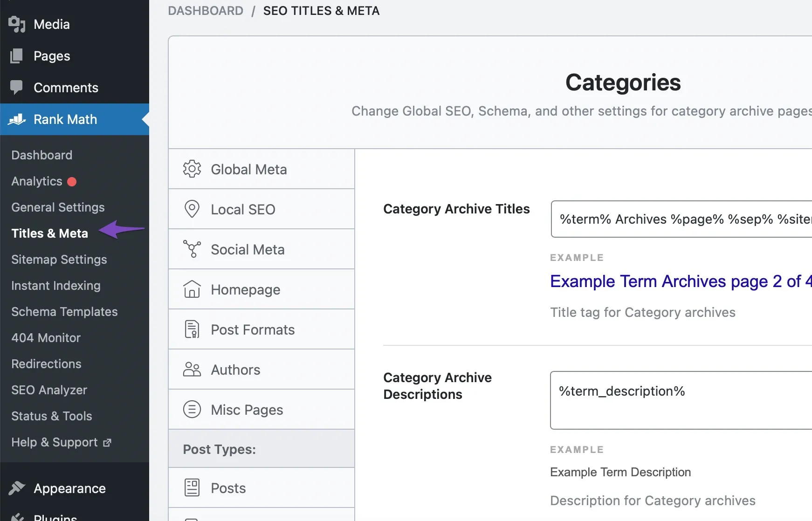Click the Global Meta gear icon
Image resolution: width=812 pixels, height=521 pixels.
pos(192,169)
